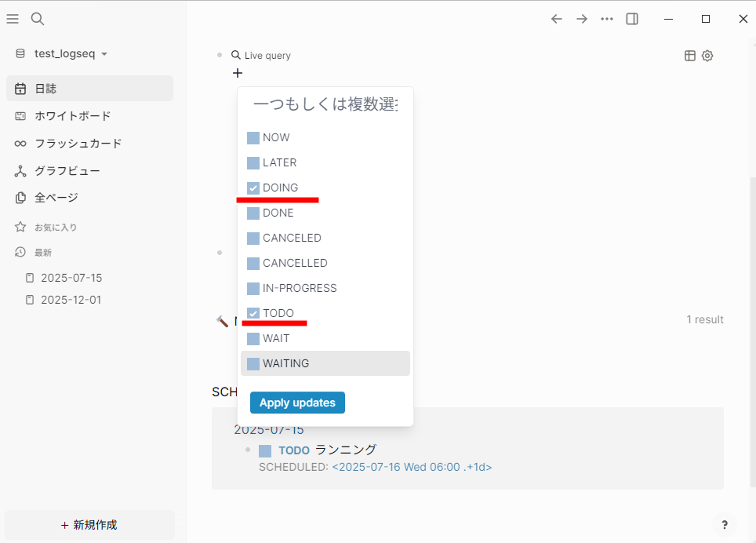
Task: Toggle the right sidebar panel icon
Action: 632,19
